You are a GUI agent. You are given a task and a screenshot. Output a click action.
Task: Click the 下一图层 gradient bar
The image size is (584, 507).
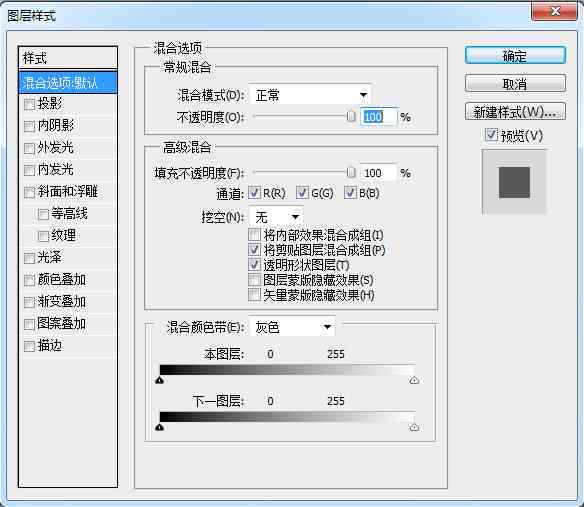coord(287,417)
